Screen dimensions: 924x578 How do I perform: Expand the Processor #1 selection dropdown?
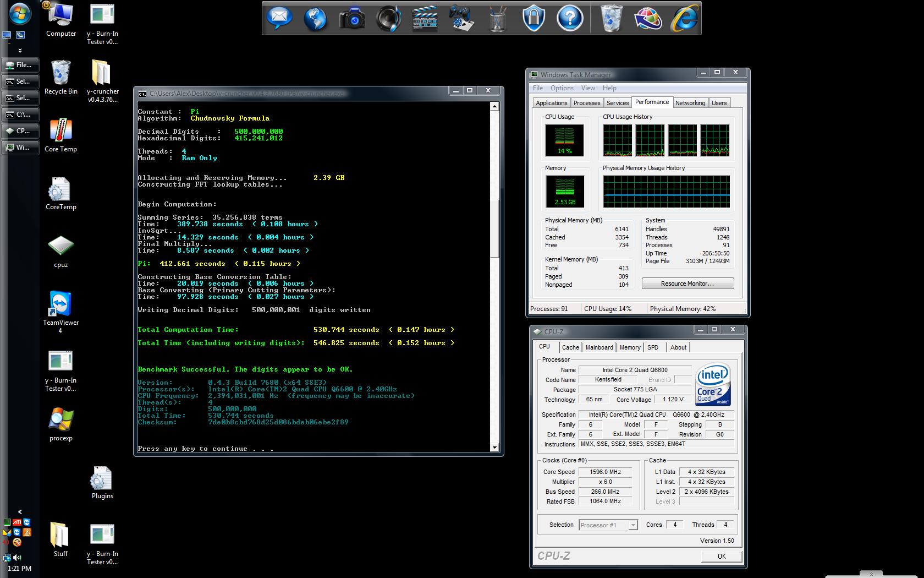633,525
